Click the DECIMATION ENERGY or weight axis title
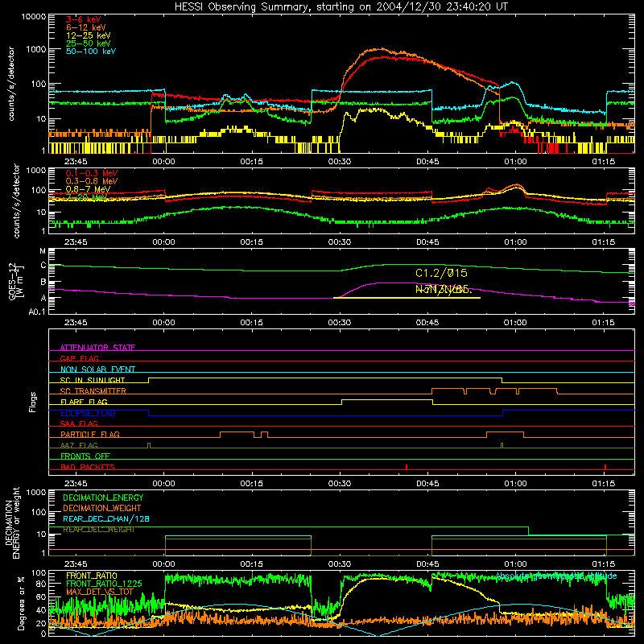The height and width of the screenshot is (644, 644). (13, 522)
